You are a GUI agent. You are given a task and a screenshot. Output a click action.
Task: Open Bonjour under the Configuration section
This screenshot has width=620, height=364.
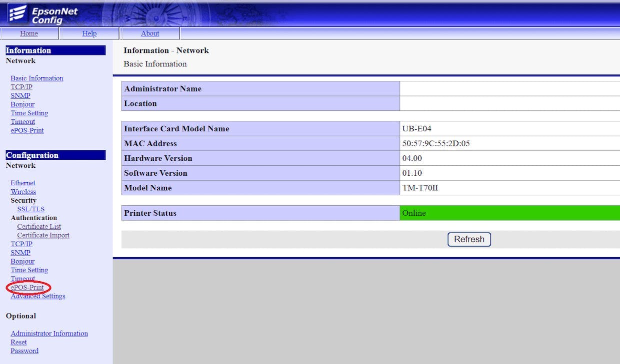click(x=22, y=262)
